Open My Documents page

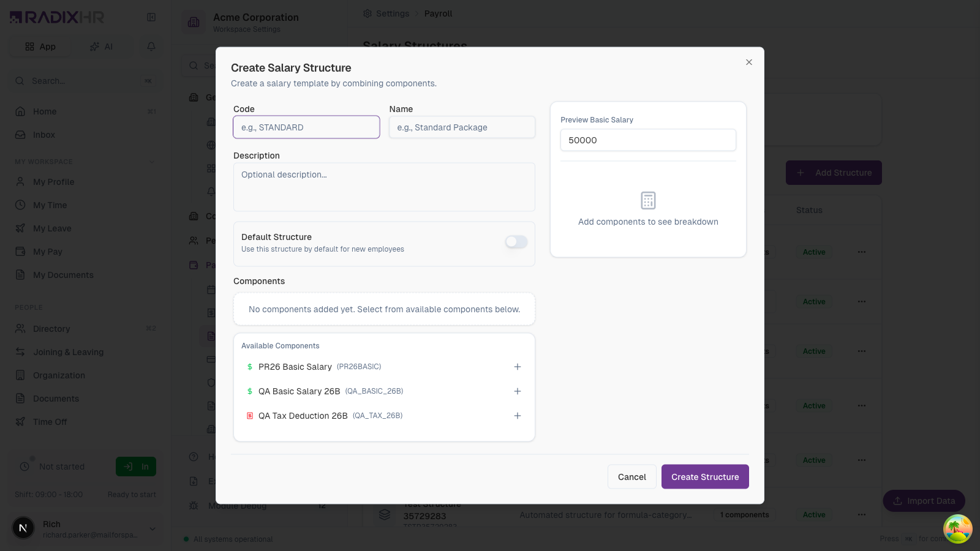[x=85, y=275]
